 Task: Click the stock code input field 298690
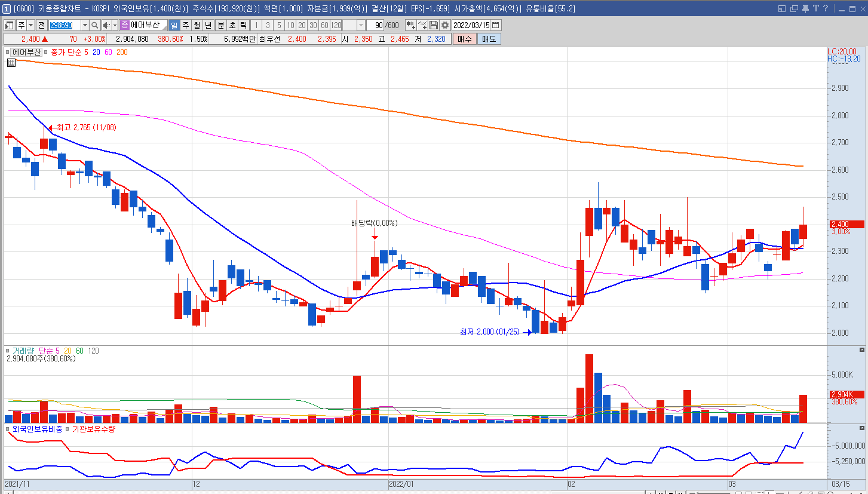[65, 25]
